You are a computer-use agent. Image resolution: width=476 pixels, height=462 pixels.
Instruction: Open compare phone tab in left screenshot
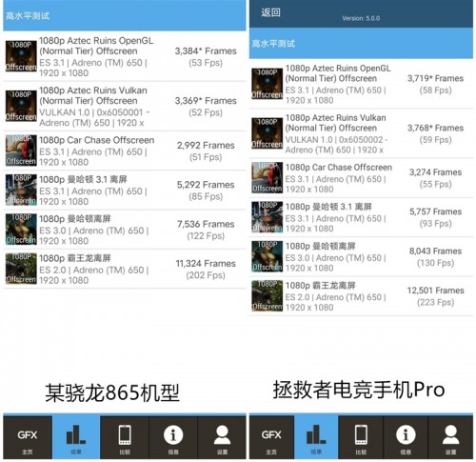[x=125, y=438]
